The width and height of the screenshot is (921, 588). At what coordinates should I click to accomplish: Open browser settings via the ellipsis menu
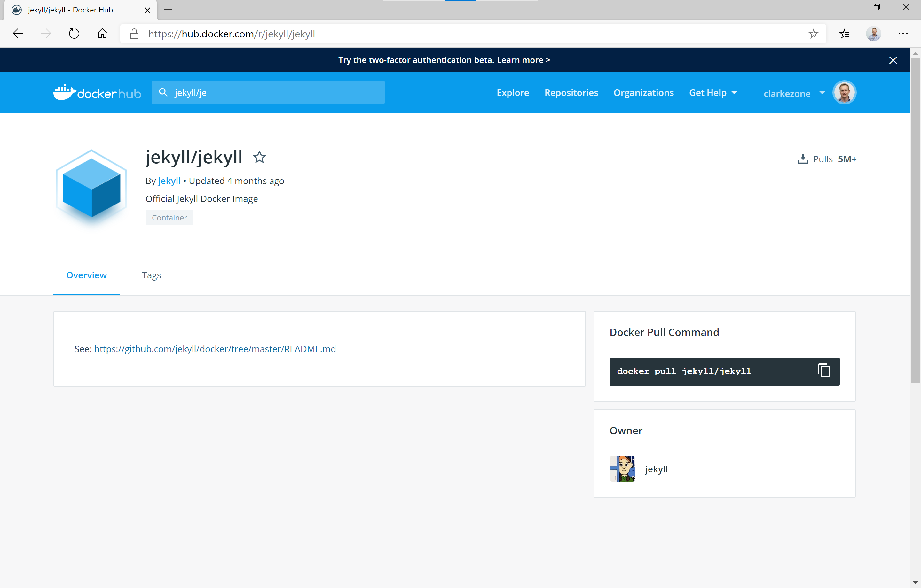click(x=903, y=34)
